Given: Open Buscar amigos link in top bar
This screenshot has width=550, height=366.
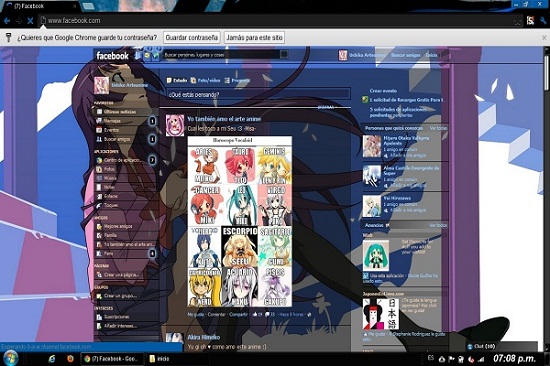Looking at the screenshot, I should click(405, 55).
